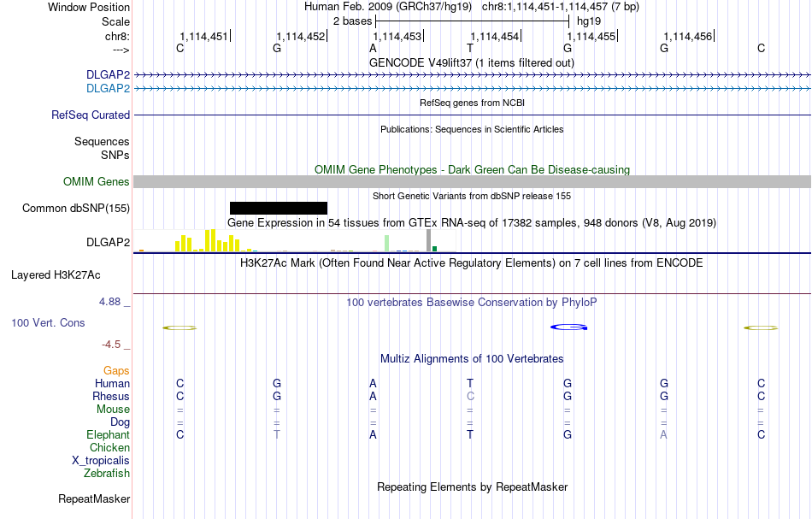812x519 pixels.
Task: Open the Common dbSNP(155) track label
Action: 76,209
